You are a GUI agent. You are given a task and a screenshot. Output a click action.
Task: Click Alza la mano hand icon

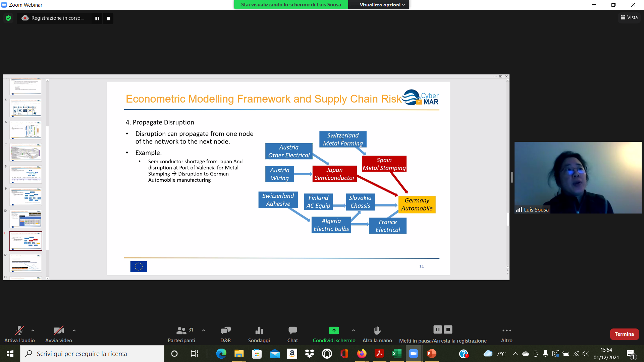[x=377, y=331]
